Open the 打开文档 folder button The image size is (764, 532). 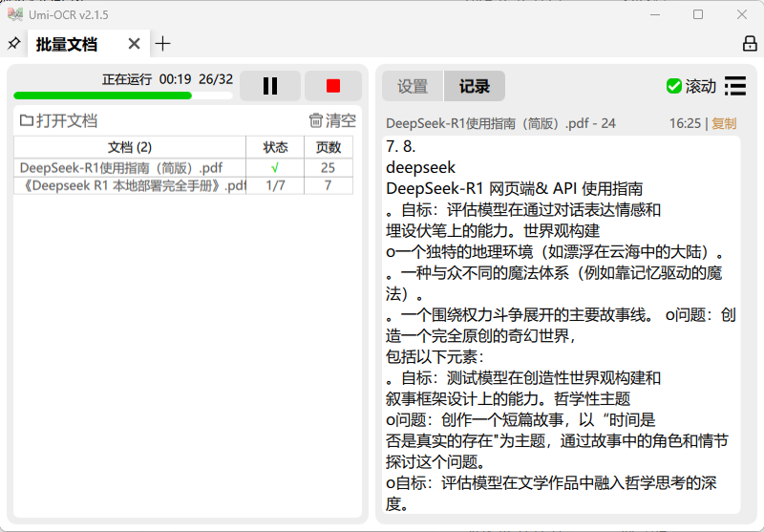click(x=58, y=120)
